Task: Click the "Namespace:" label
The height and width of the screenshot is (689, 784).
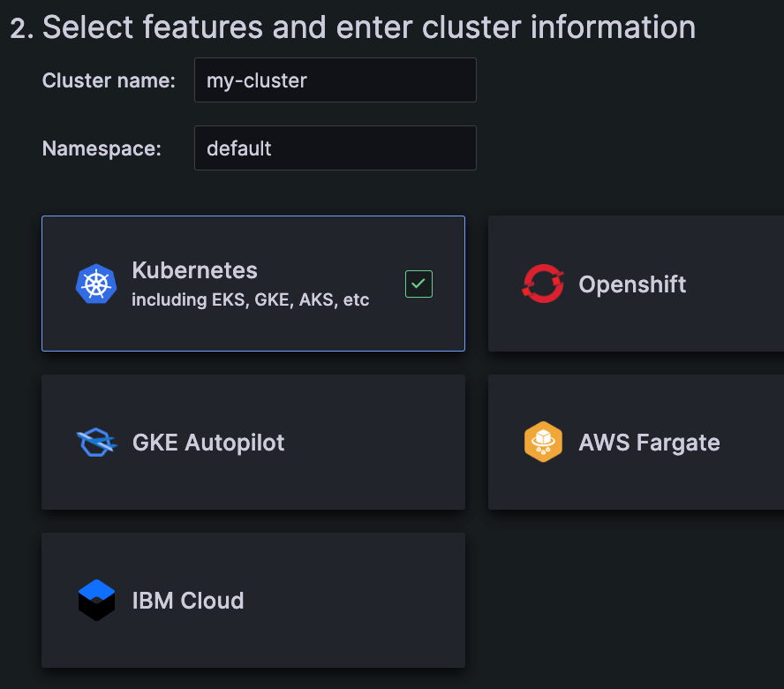Action: (x=102, y=148)
